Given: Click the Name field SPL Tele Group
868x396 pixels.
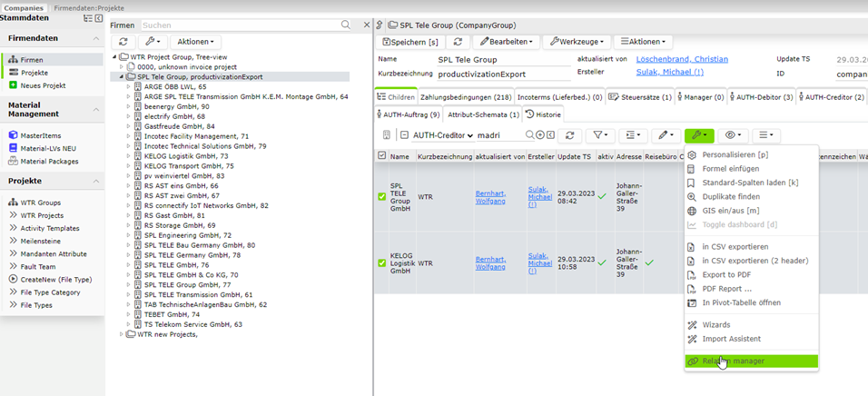Looking at the screenshot, I should [x=503, y=60].
